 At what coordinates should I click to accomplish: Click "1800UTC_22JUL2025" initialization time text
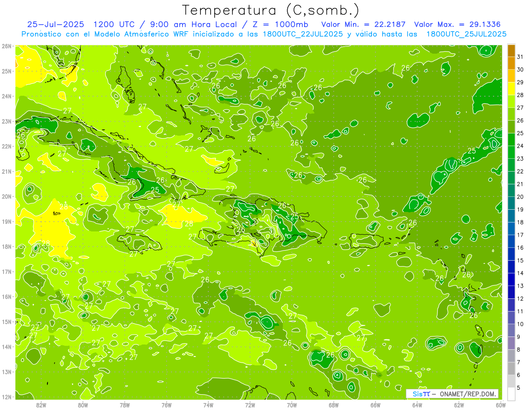click(x=303, y=34)
